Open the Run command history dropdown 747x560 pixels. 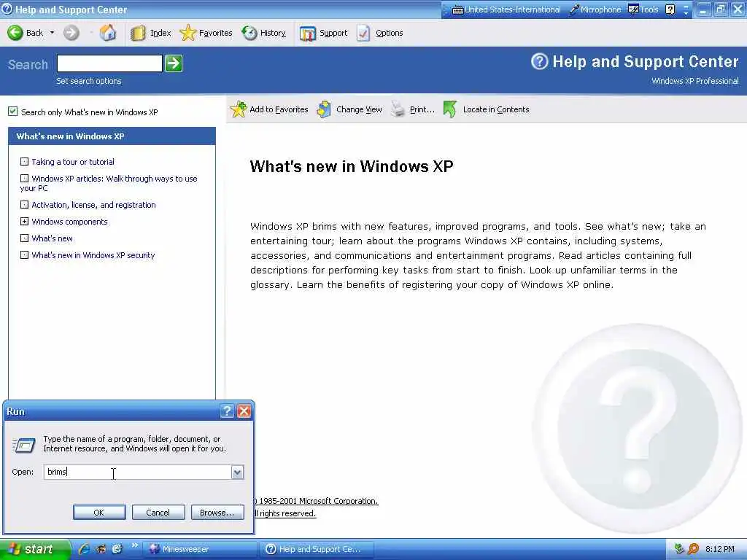(x=237, y=472)
